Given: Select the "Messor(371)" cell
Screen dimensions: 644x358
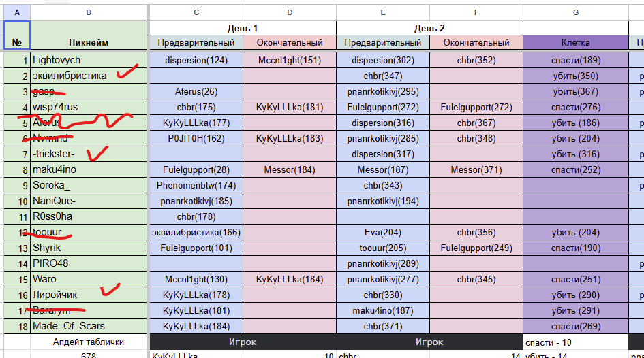Looking at the screenshot, I should tap(476, 169).
